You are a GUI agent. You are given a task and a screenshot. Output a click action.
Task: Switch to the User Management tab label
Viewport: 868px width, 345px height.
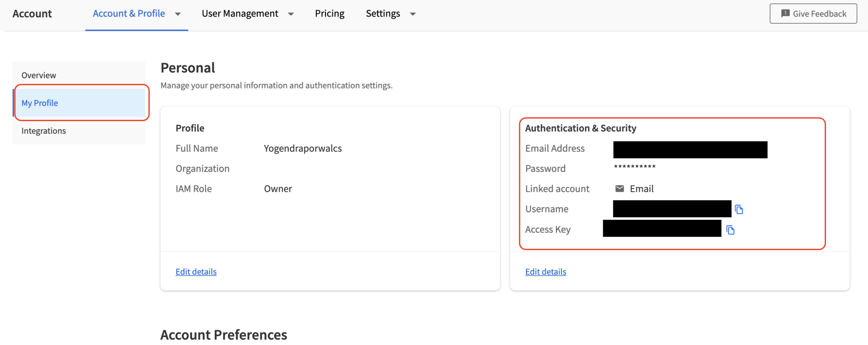click(240, 14)
